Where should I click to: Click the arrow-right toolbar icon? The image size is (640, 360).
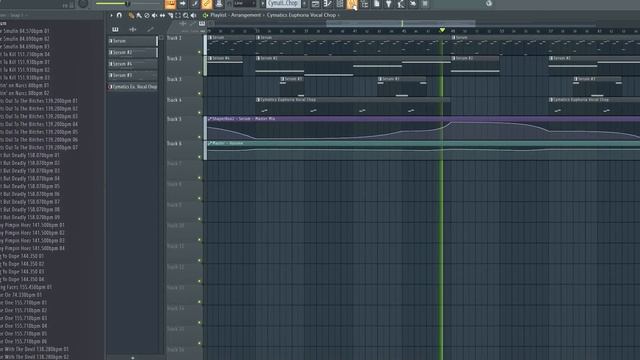tap(183, 4)
